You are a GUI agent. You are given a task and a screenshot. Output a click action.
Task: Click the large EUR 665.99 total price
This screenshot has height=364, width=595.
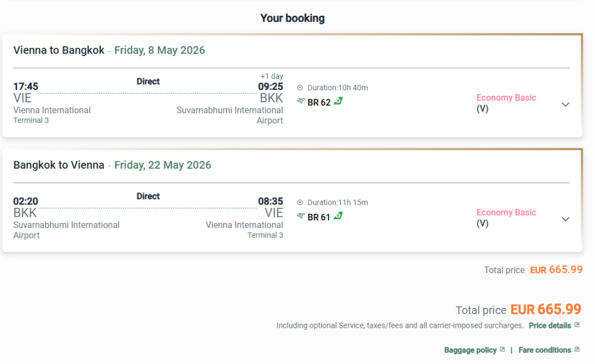click(545, 309)
